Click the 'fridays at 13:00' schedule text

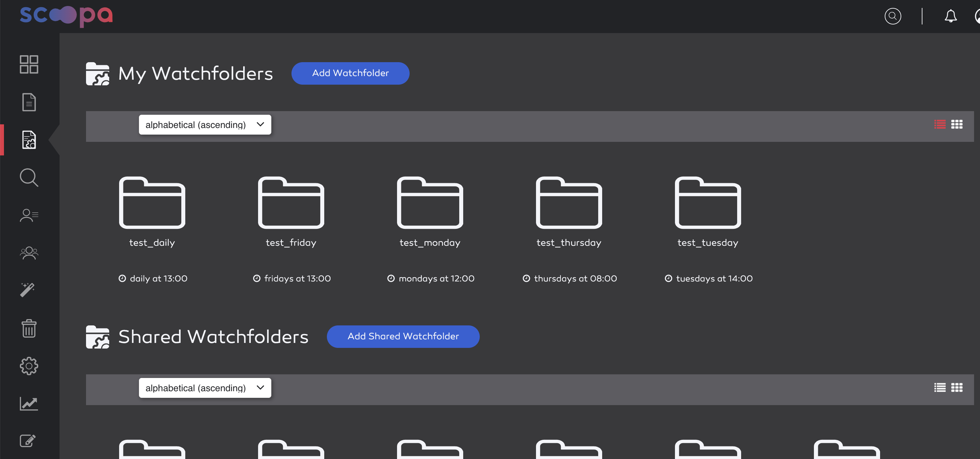297,278
